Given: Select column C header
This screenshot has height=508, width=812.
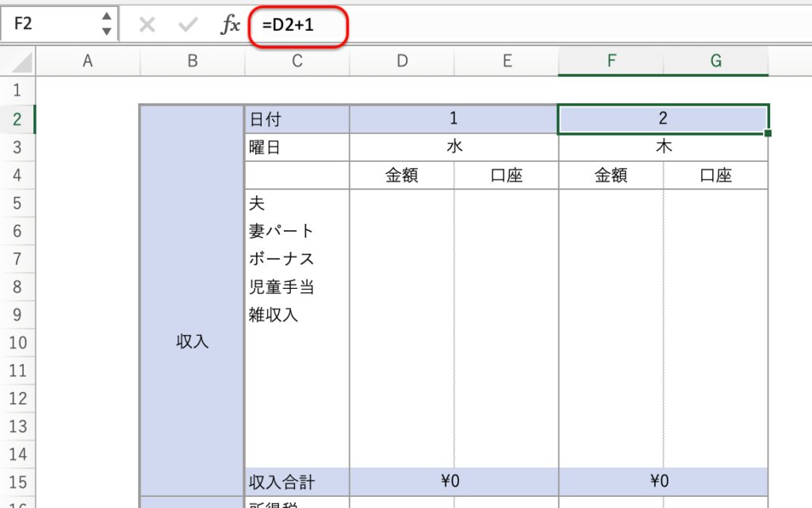Looking at the screenshot, I should point(297,61).
